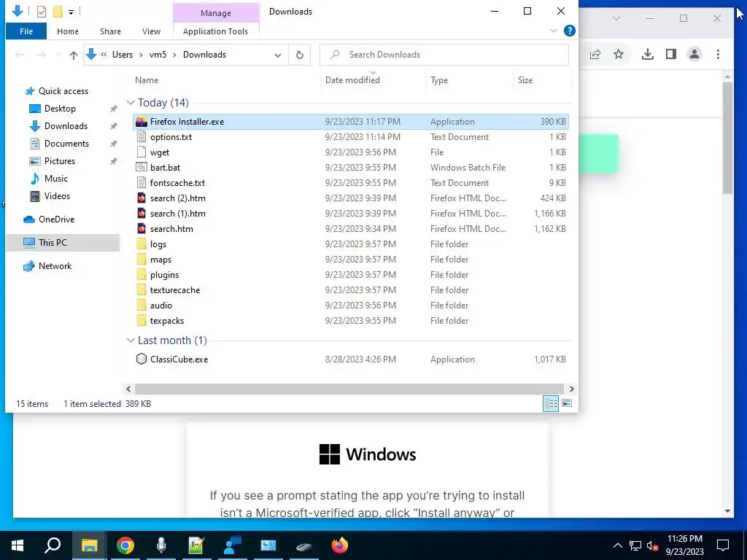Open Google Chrome from the taskbar
The image size is (747, 560).
125,545
